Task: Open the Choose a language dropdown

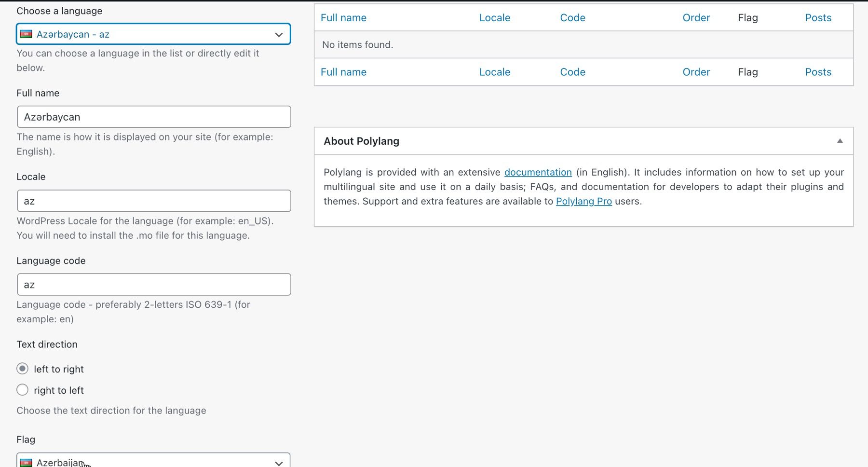Action: (x=153, y=34)
